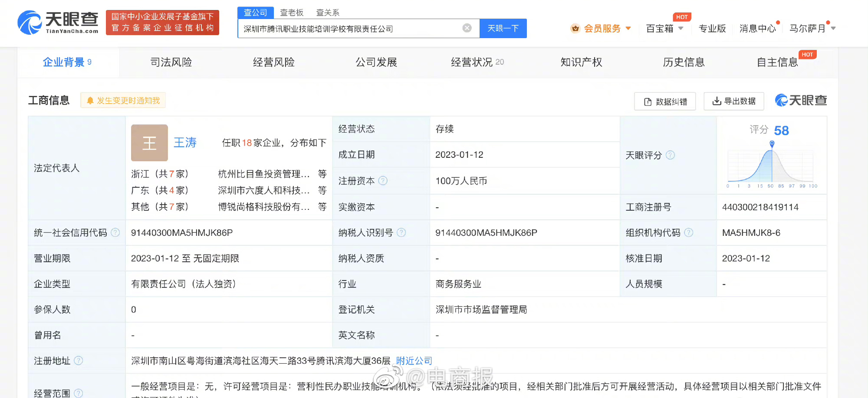Screen dimensions: 868x398
Task: Open the TianYanCha home logo
Action: (58, 23)
